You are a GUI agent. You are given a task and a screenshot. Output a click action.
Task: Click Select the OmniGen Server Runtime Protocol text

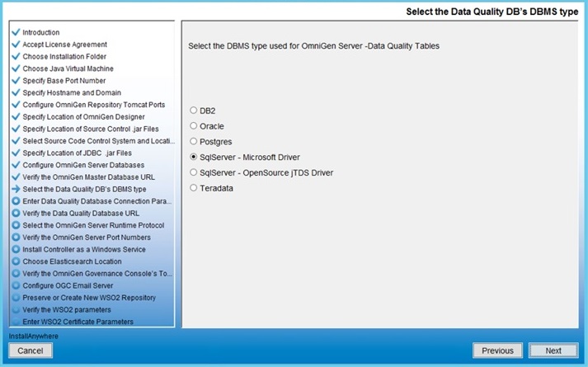93,225
